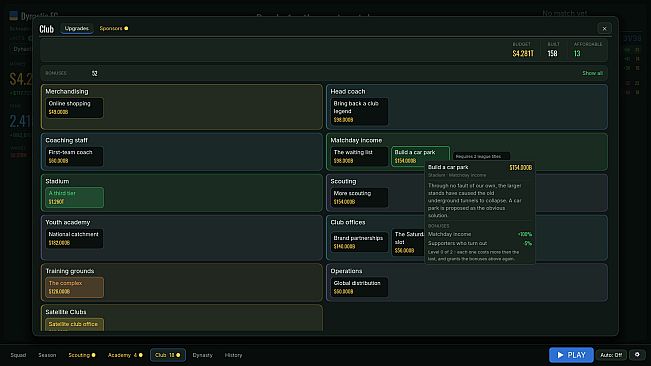Click the Satellite Clubs section heading
Viewport: 651px width, 366px height.
click(66, 312)
